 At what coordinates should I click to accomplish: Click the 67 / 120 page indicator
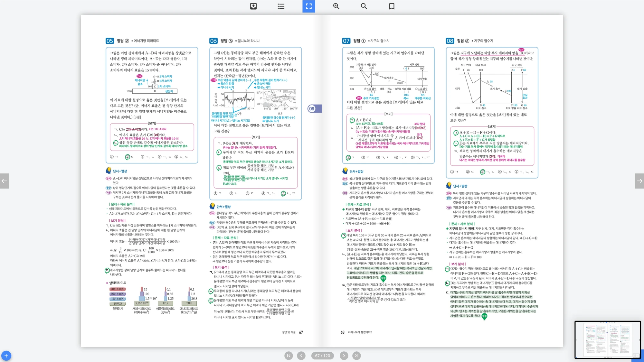(322, 356)
